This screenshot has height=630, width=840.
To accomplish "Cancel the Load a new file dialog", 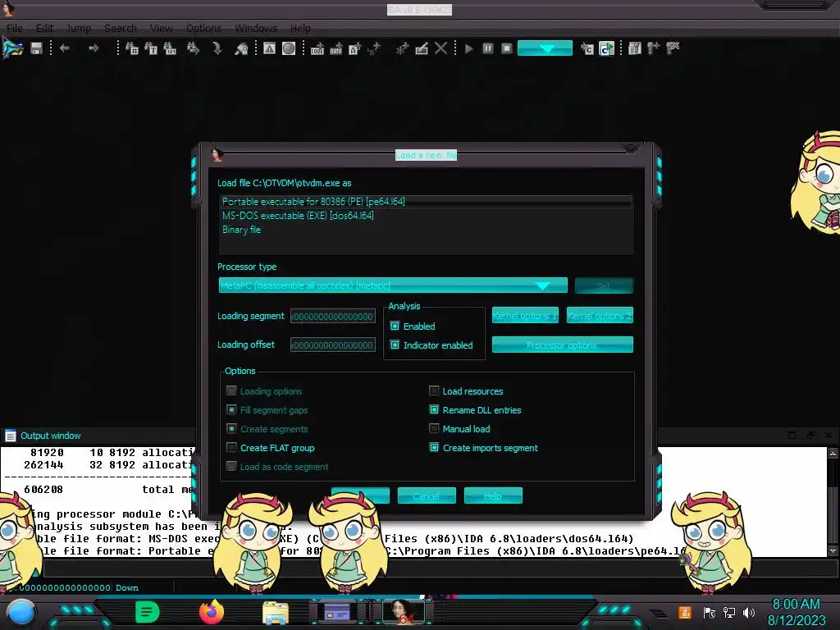I will click(427, 495).
